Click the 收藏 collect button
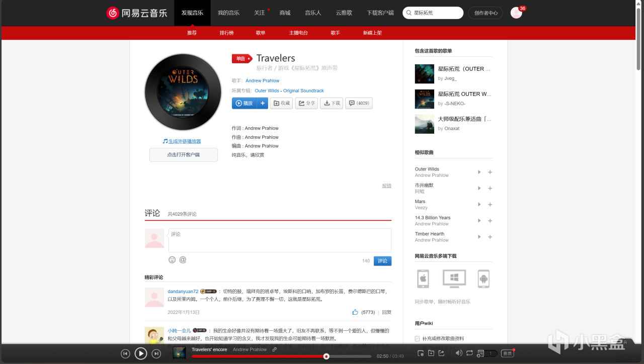This screenshot has width=644, height=364. tap(282, 103)
